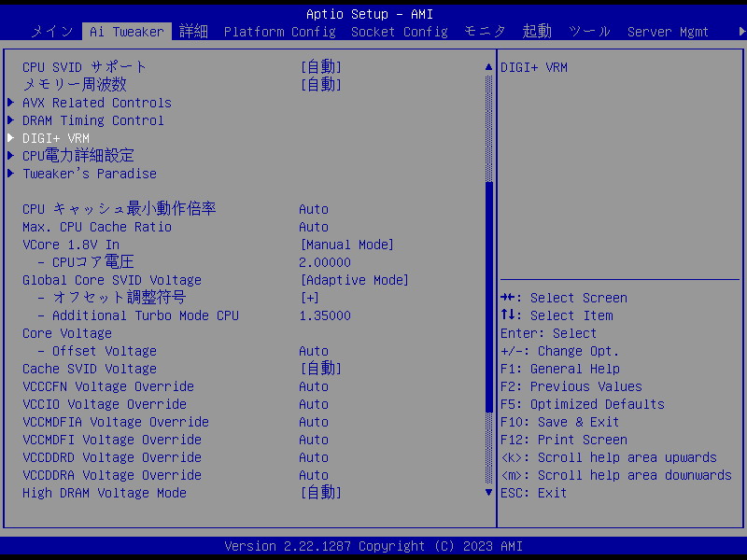Edit CPU キャッシュ最小動作倍率 Auto value

point(314,209)
